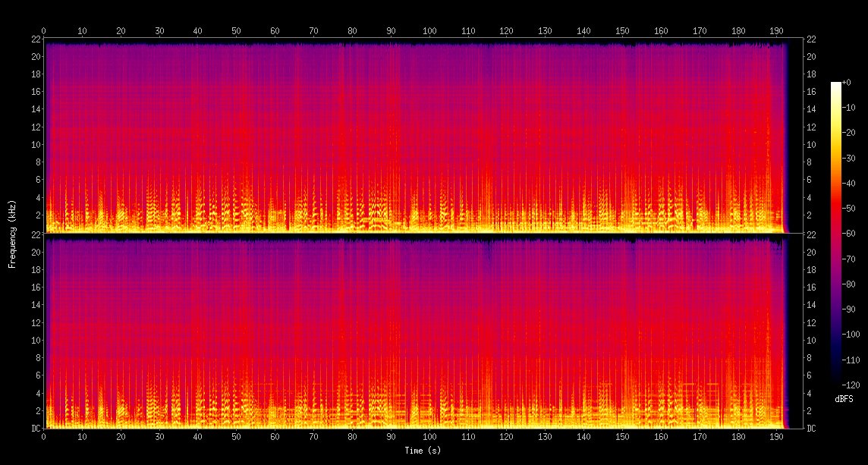Click the 10 kHz label on lower channel's right axis
This screenshot has height=465, width=868.
[811, 341]
